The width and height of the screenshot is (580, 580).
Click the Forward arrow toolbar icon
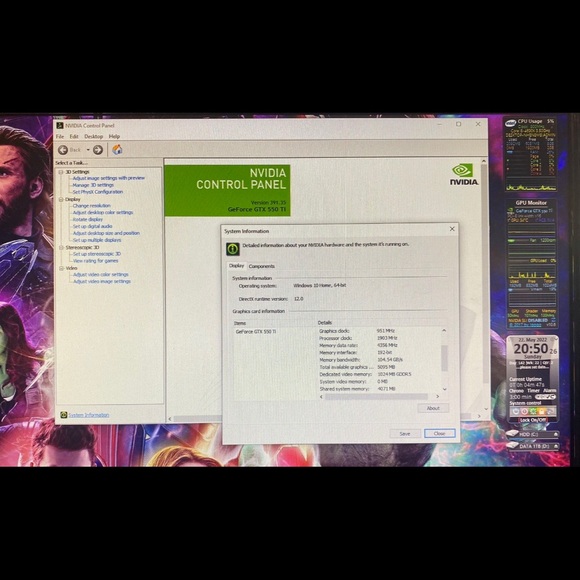point(98,150)
